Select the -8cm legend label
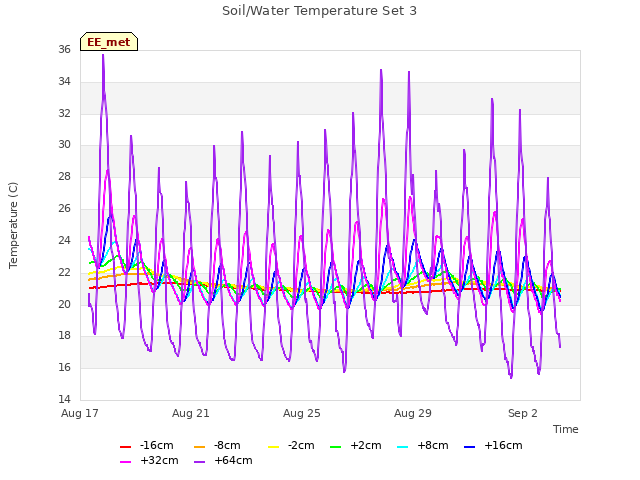 pyautogui.click(x=227, y=445)
